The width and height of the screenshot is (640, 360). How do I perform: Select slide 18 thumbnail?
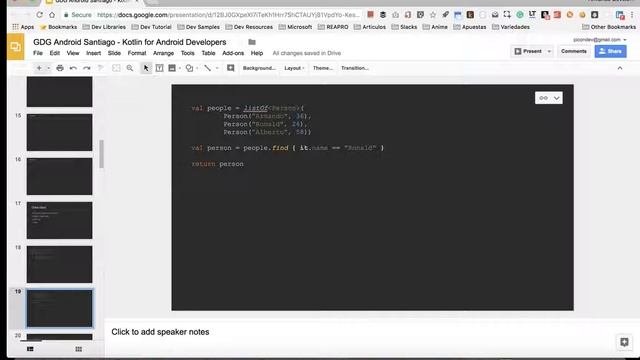tap(60, 264)
